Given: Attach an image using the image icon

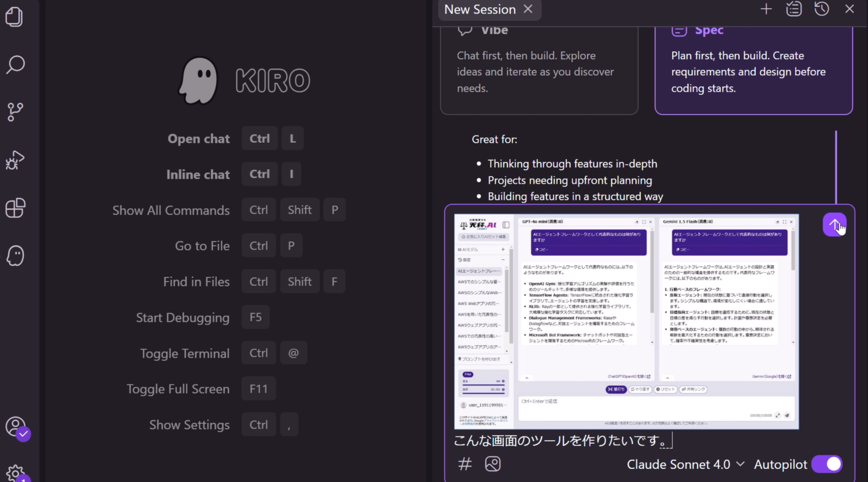Looking at the screenshot, I should (492, 464).
